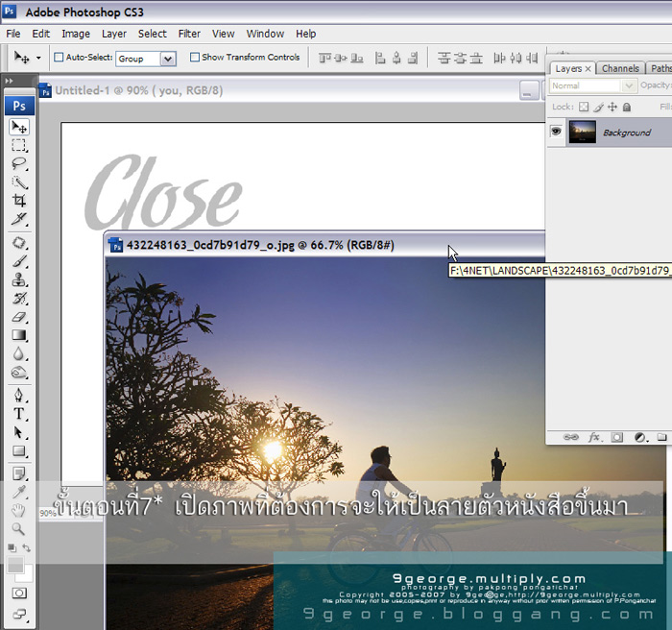Open the Auto-Select Group dropdown

pyautogui.click(x=168, y=59)
